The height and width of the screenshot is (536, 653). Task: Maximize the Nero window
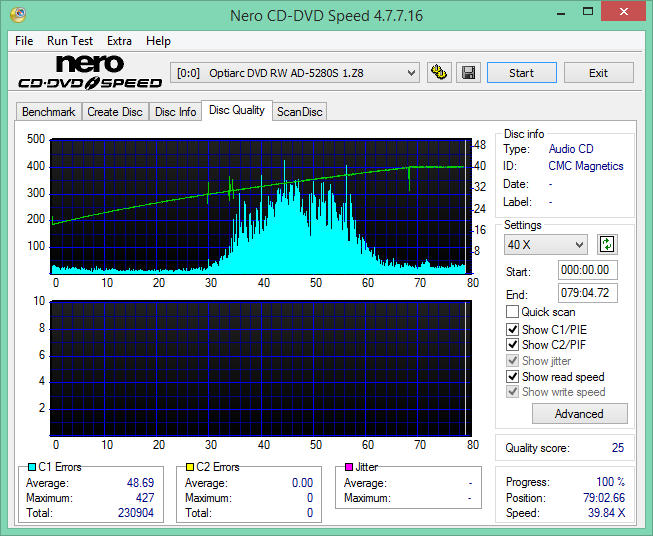(x=588, y=12)
